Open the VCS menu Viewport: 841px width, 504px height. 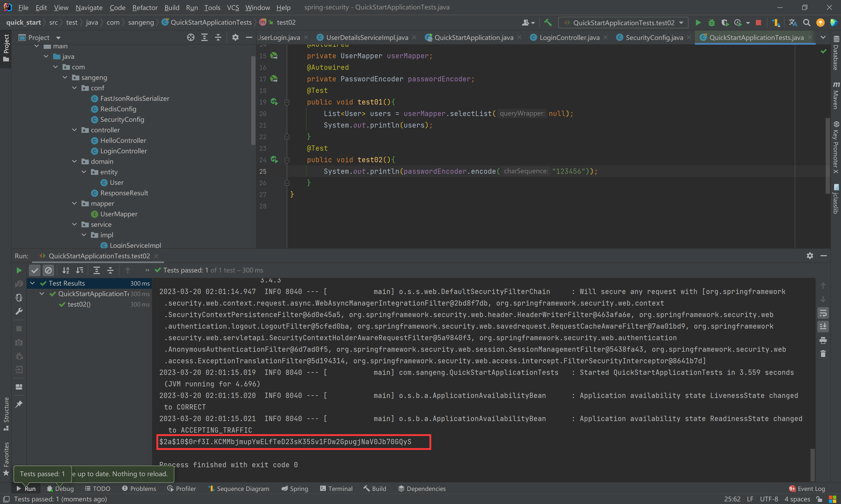coord(233,7)
